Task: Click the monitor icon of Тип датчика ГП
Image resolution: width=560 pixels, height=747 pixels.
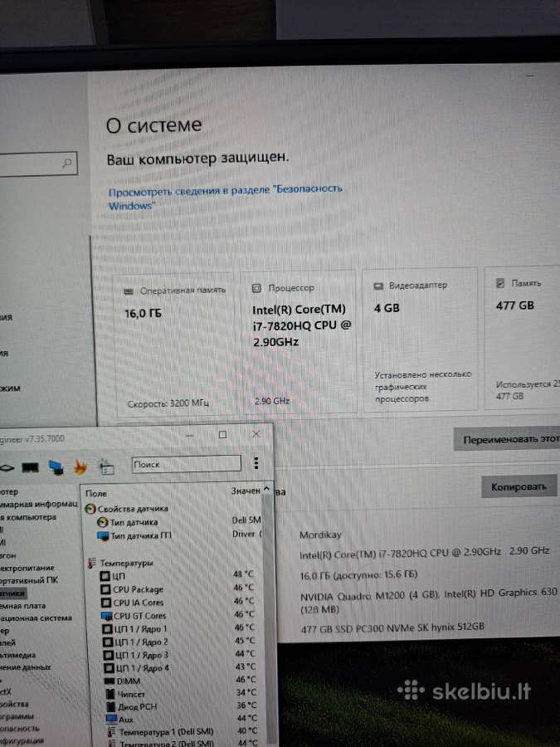Action: click(x=103, y=536)
